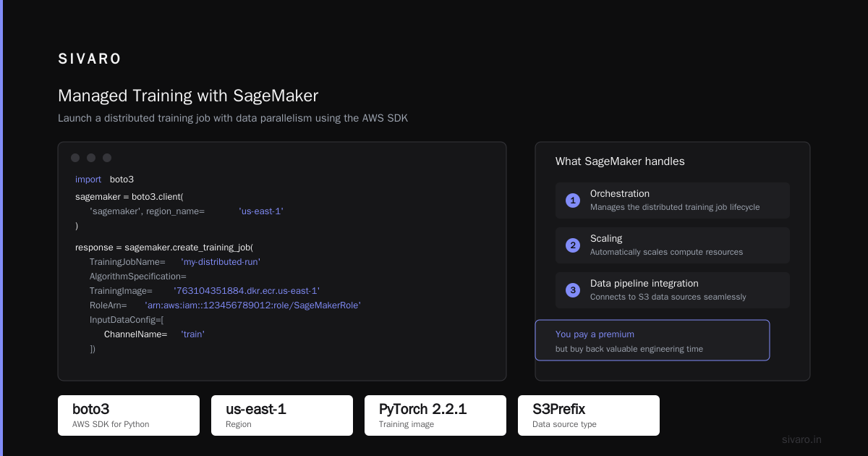Viewport: 868px width, 456px height.
Task: Click the 'import boto3' code line
Action: [x=105, y=180]
